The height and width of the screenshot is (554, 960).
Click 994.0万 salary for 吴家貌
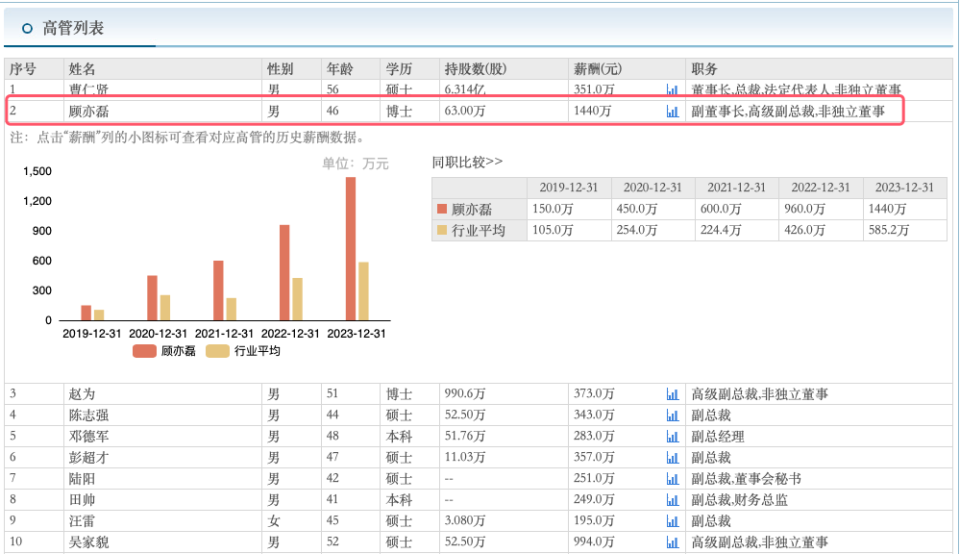click(594, 542)
